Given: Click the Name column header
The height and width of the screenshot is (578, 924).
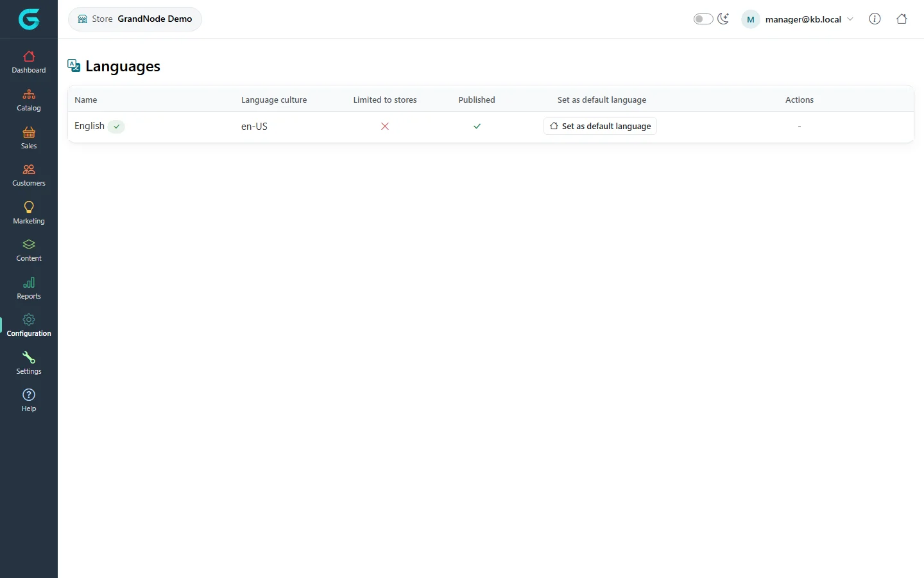Looking at the screenshot, I should [86, 100].
